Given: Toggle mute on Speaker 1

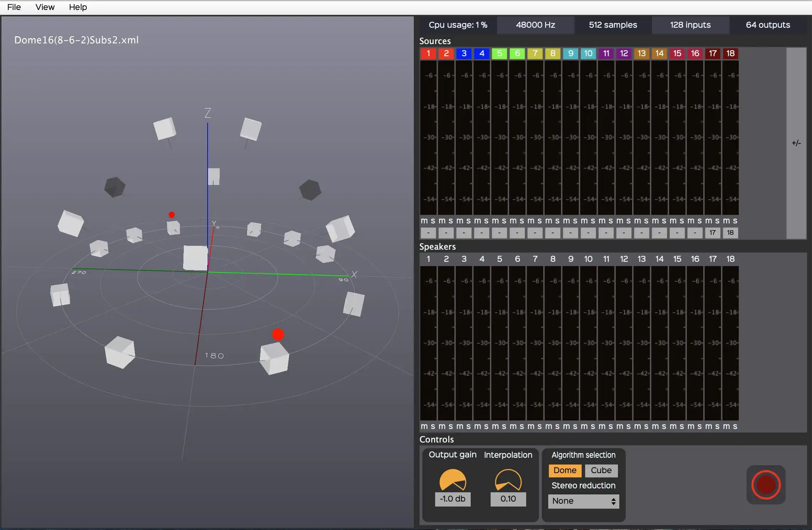Looking at the screenshot, I should tap(424, 426).
